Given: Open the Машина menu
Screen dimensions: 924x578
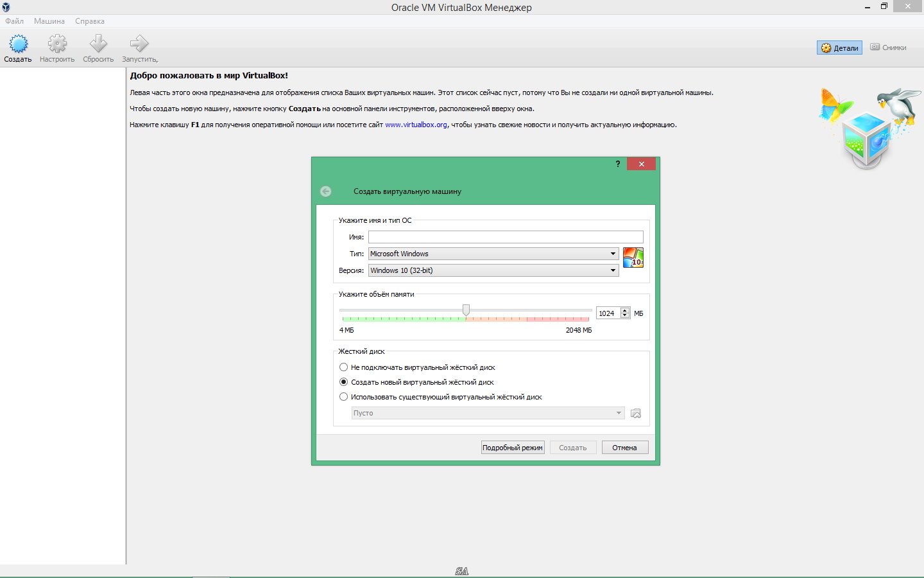Looking at the screenshot, I should pos(49,21).
